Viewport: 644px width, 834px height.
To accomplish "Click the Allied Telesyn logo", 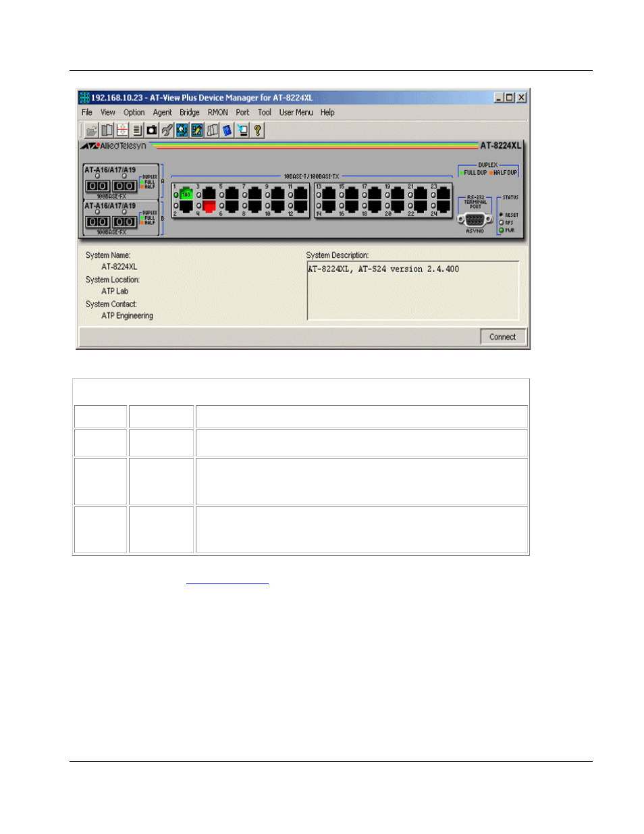I will tap(113, 146).
